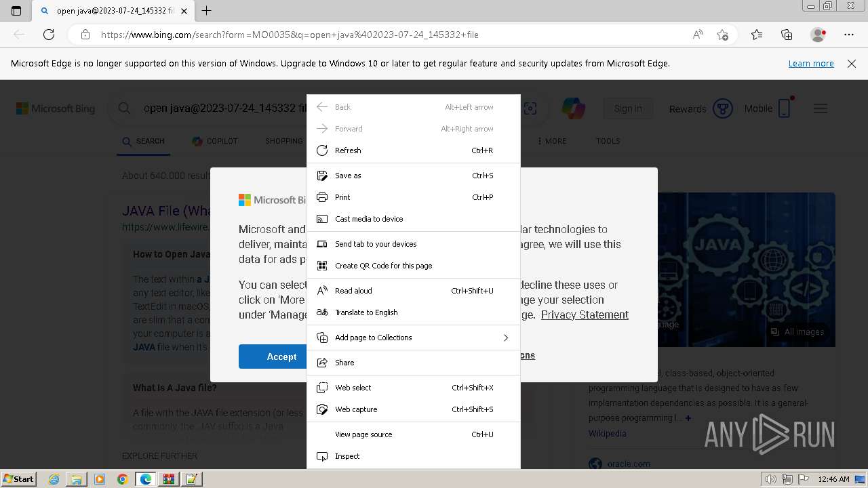The width and height of the screenshot is (868, 488).
Task: Open Read aloud icon in address bar
Action: point(698,35)
